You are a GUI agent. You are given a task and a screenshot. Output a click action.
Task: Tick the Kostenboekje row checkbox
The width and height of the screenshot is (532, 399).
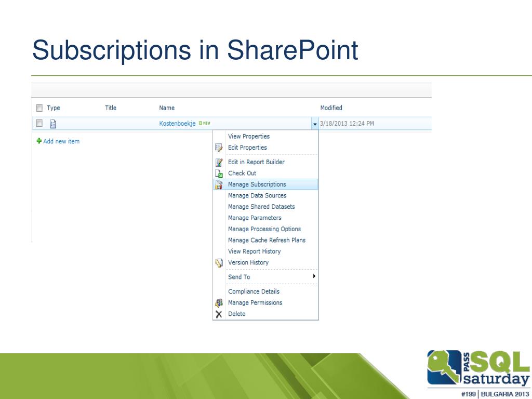coord(39,123)
